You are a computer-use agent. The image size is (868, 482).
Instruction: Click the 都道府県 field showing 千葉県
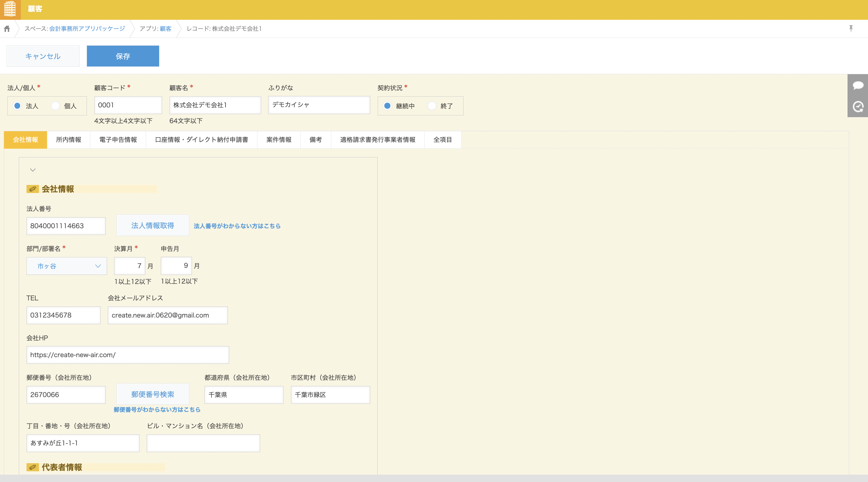coord(244,395)
